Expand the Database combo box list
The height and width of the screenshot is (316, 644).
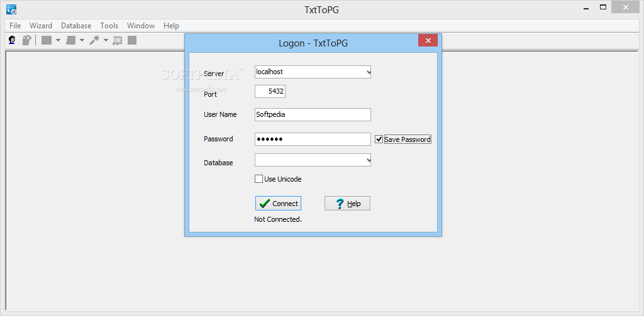point(369,160)
